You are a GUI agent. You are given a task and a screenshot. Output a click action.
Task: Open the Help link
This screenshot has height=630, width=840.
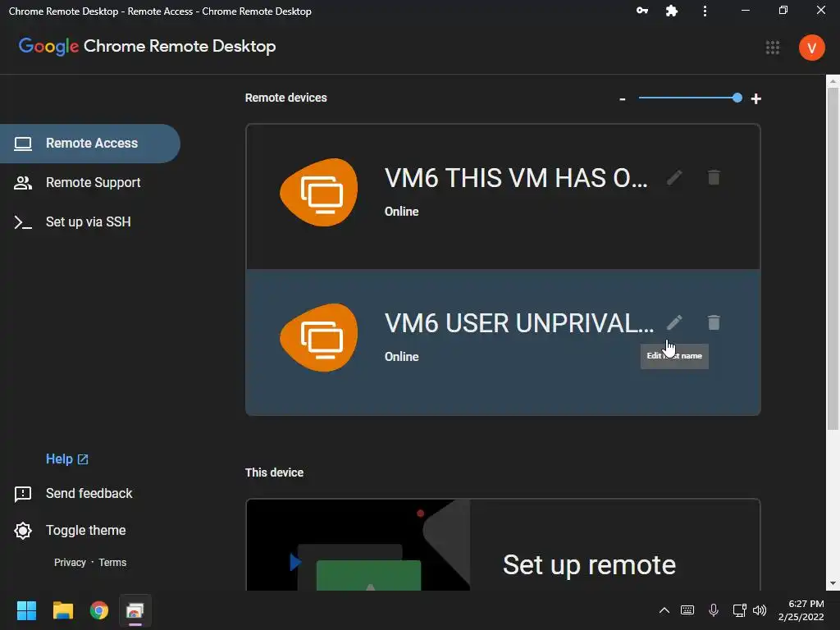point(67,459)
